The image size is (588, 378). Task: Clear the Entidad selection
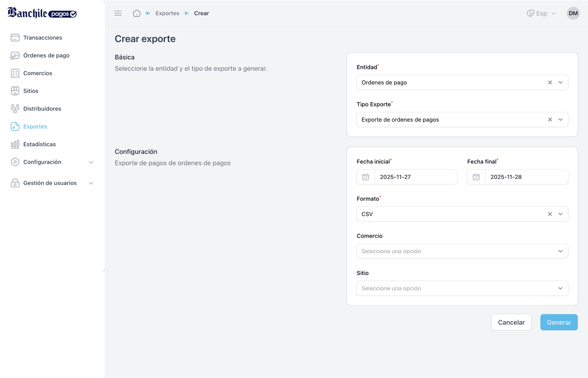coord(550,83)
